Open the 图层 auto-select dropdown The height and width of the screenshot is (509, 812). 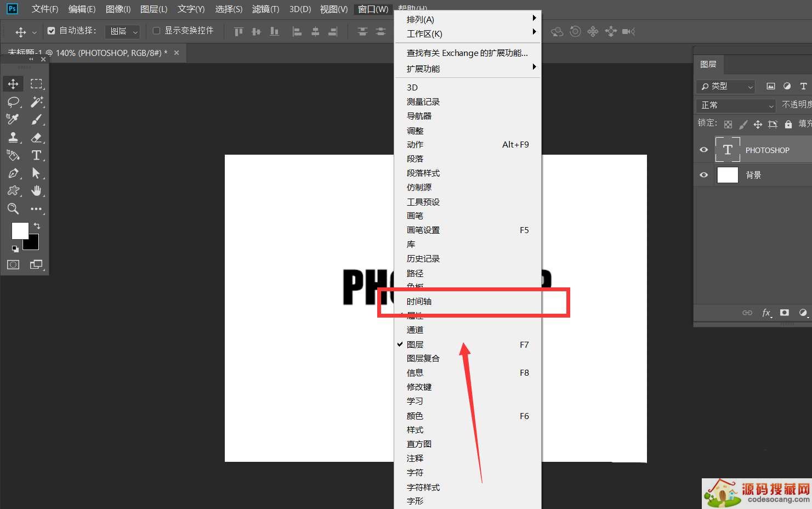coord(122,32)
